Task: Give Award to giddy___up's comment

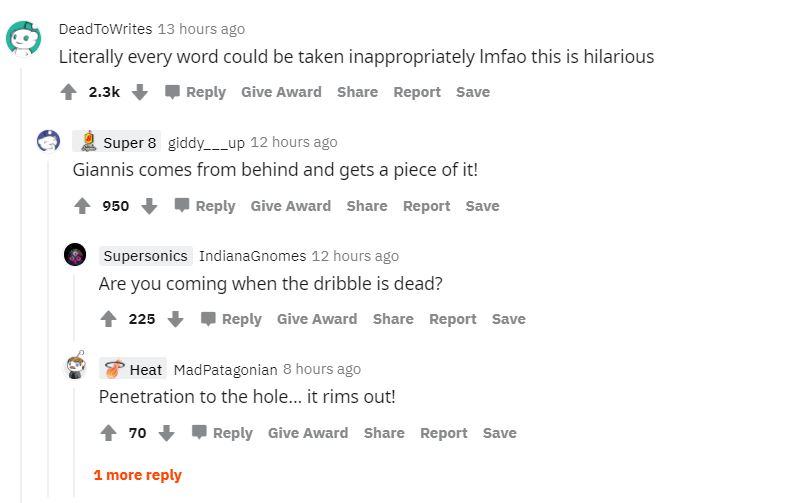Action: coord(290,206)
